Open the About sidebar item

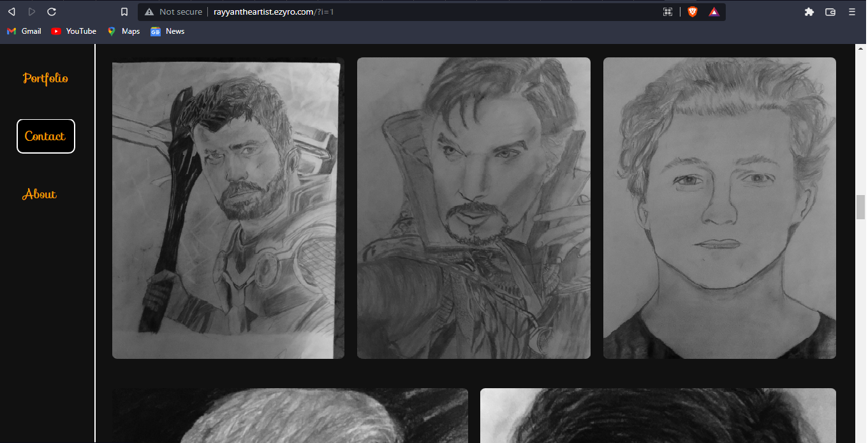click(40, 194)
